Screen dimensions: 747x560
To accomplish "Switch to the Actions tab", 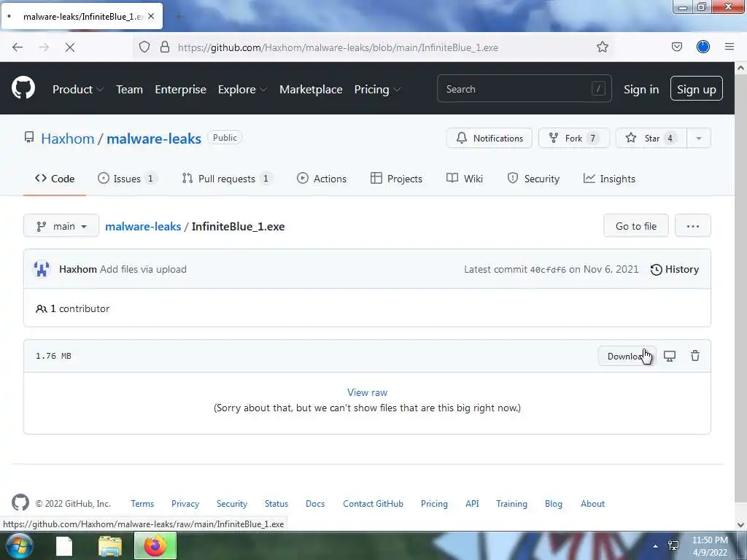I will point(322,179).
